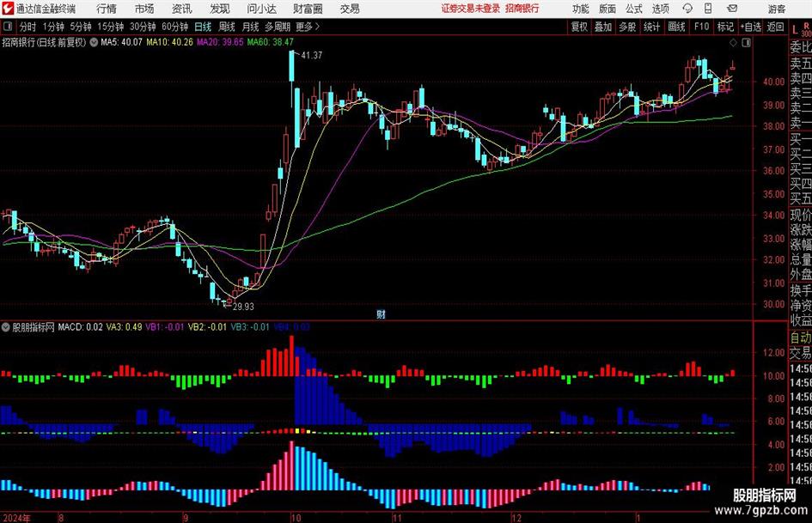Select the 日线 daily period tab
This screenshot has height=523, width=812.
pyautogui.click(x=203, y=27)
